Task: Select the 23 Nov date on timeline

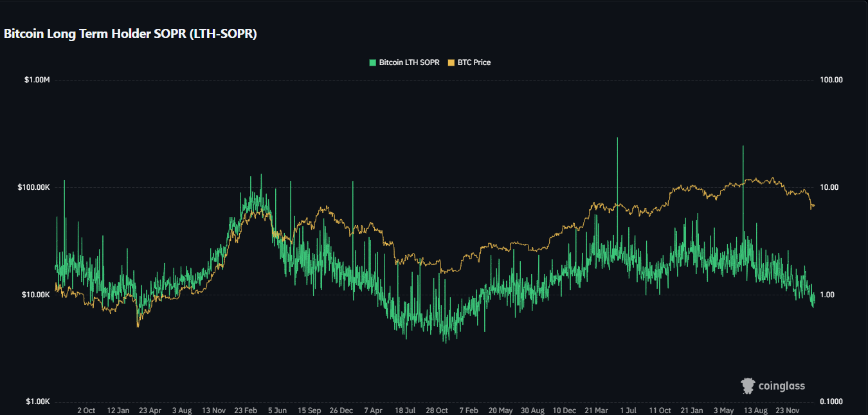Action: (x=788, y=410)
